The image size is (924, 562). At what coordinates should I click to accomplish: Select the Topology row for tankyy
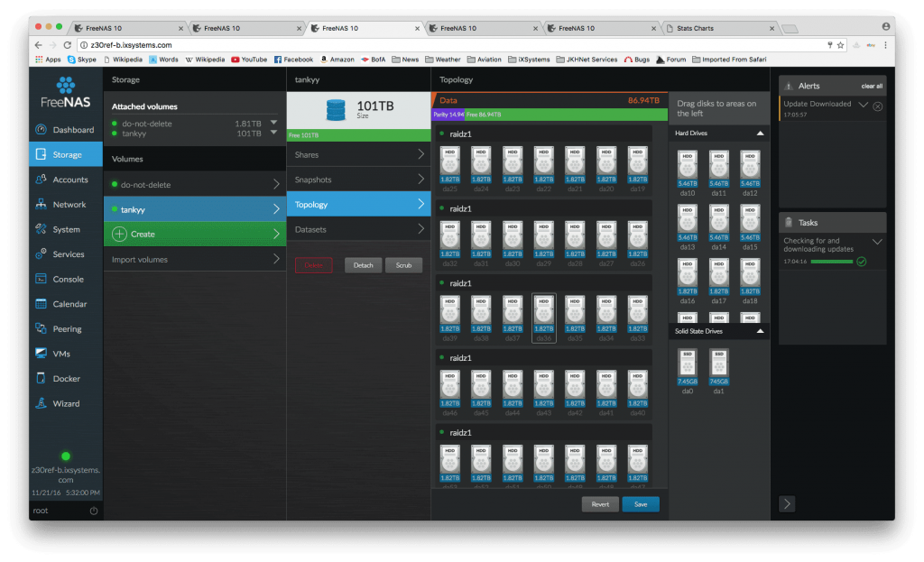(359, 205)
